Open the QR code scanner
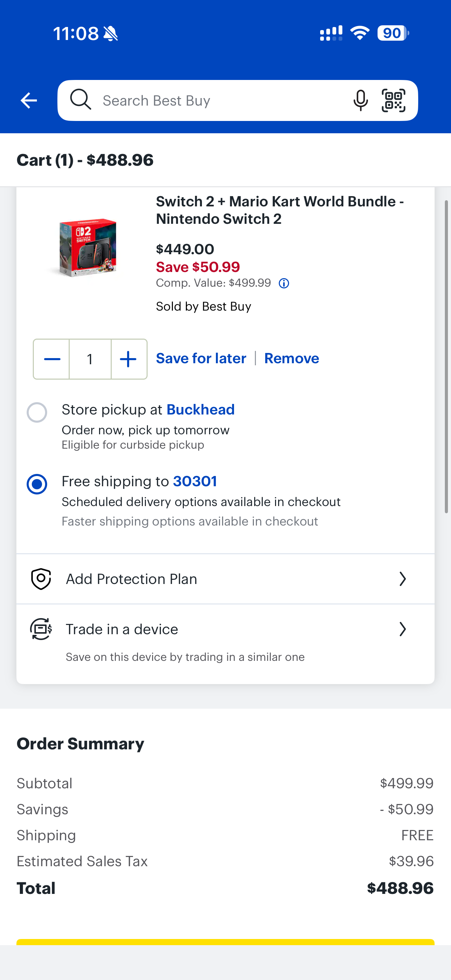The height and width of the screenshot is (980, 451). click(x=394, y=100)
